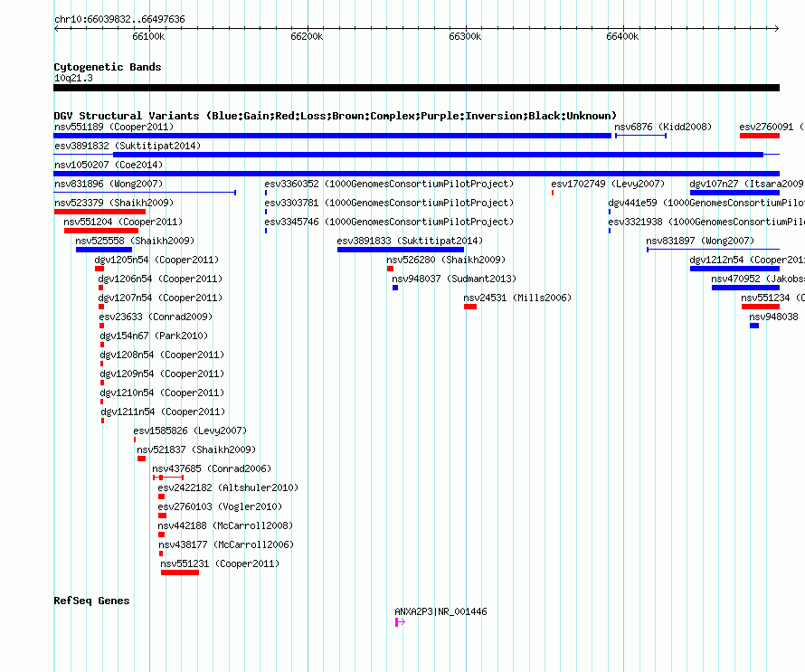The height and width of the screenshot is (672, 805).
Task: Click the dgv154n67 (Park2010) label
Action: click(x=154, y=336)
